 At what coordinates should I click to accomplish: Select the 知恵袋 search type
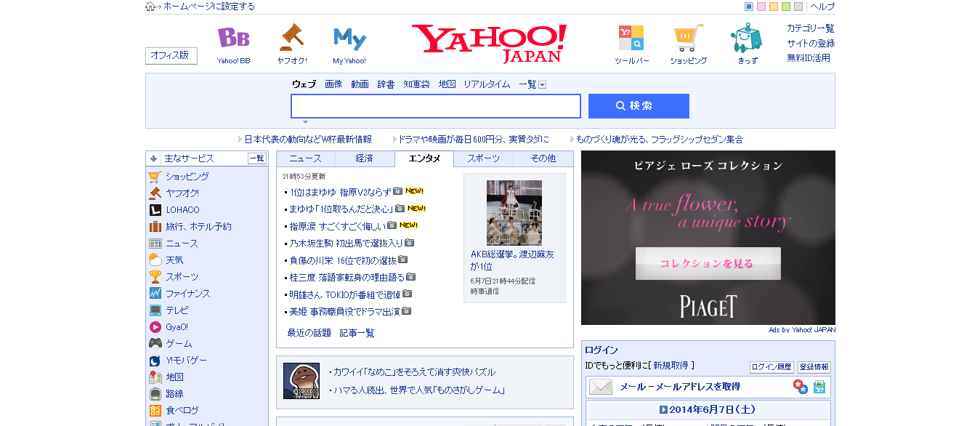coord(417,84)
